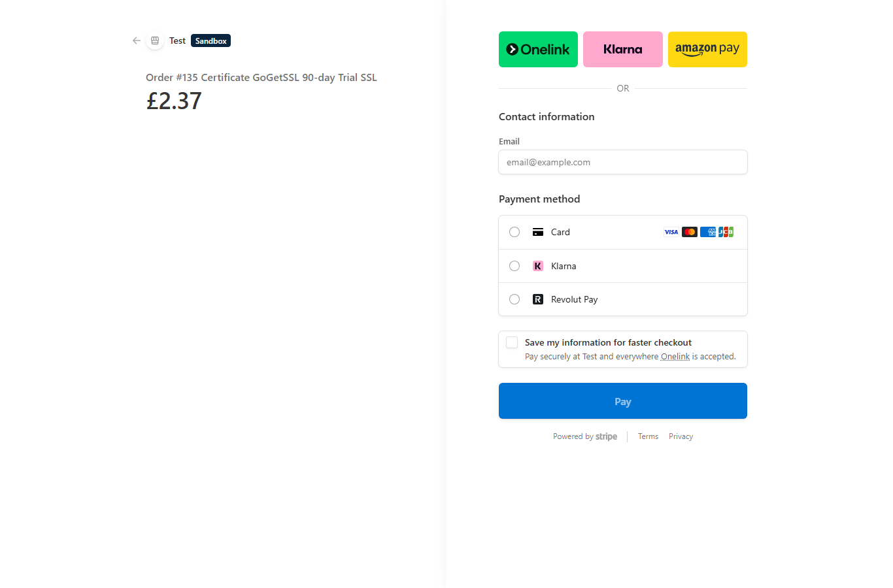Viewport: 893px width, 588px height.
Task: Click the back arrow icon
Action: click(136, 41)
